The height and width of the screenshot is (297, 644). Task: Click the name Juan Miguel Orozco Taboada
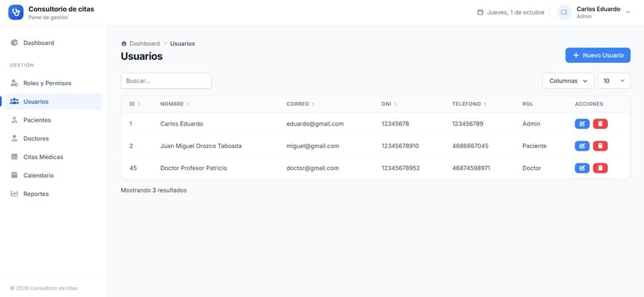[201, 146]
